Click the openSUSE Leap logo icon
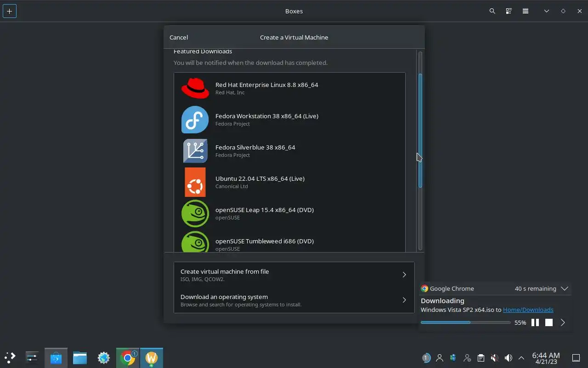Viewport: 588px width, 368px height. [195, 213]
